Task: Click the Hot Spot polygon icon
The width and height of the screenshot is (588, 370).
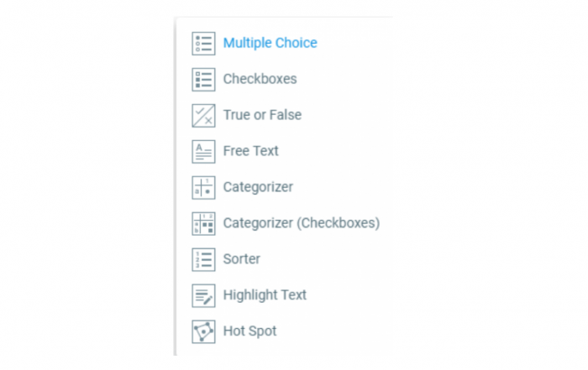Action: pyautogui.click(x=203, y=331)
